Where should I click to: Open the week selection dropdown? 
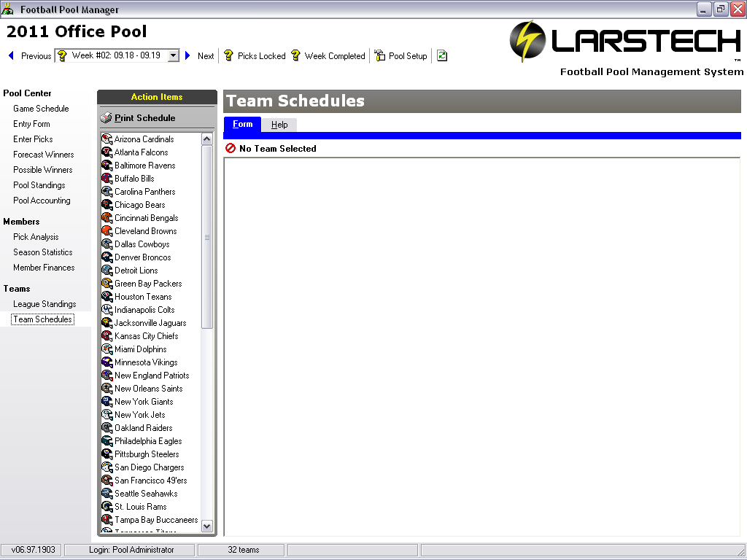[173, 55]
